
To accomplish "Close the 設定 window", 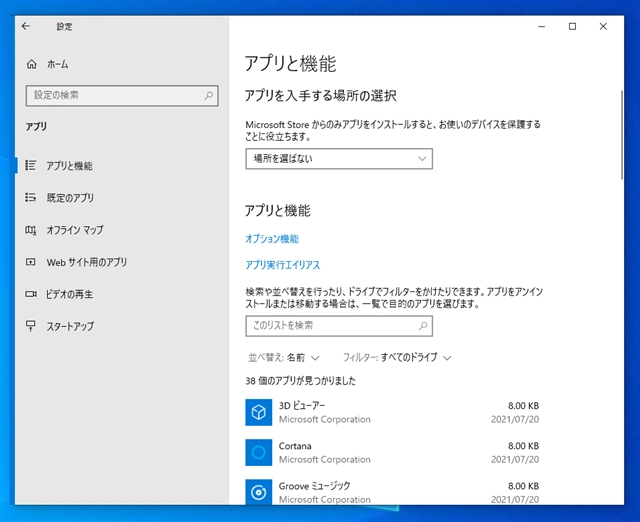I will tap(603, 26).
